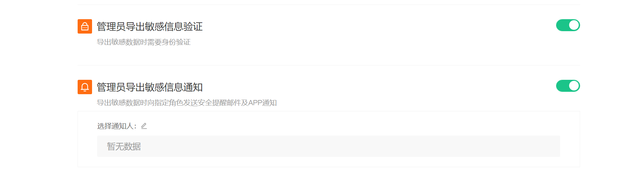The width and height of the screenshot is (644, 174).
Task: Edit notification recipients via pencil button
Action: pos(144,126)
